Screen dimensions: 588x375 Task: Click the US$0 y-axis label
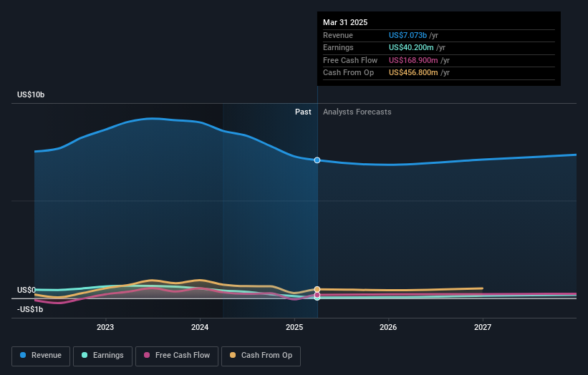coord(26,290)
